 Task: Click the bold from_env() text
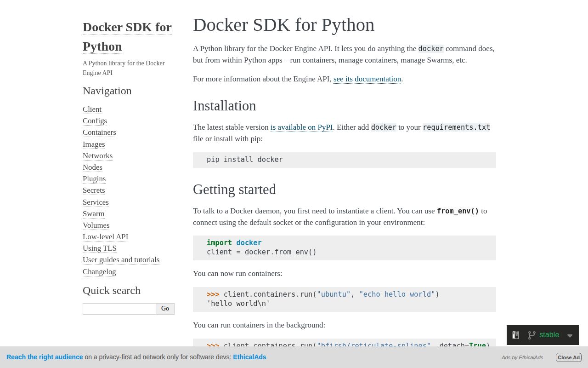(x=458, y=211)
